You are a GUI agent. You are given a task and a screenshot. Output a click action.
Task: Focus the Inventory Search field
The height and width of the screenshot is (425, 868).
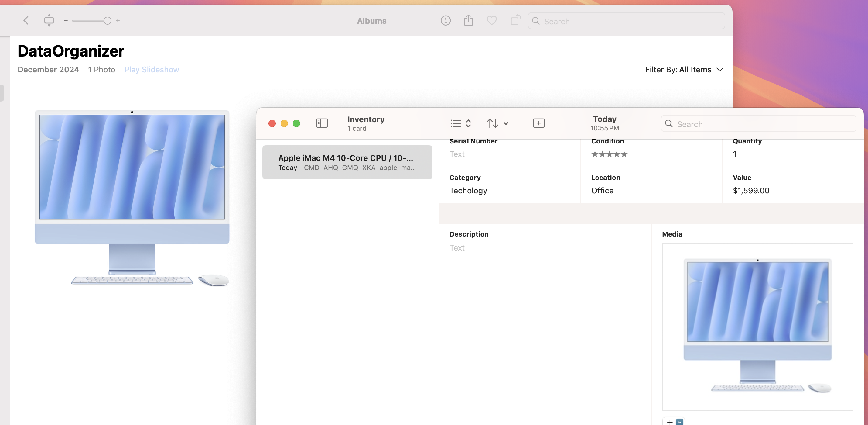[758, 124]
